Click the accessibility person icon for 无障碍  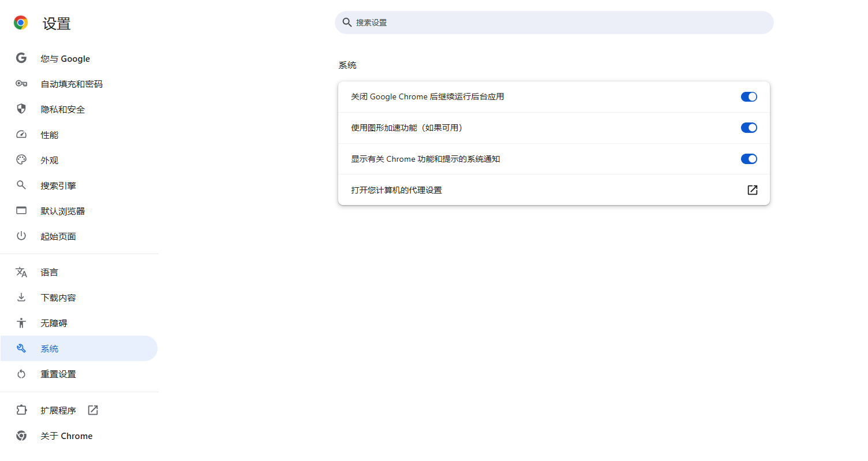tap(21, 323)
